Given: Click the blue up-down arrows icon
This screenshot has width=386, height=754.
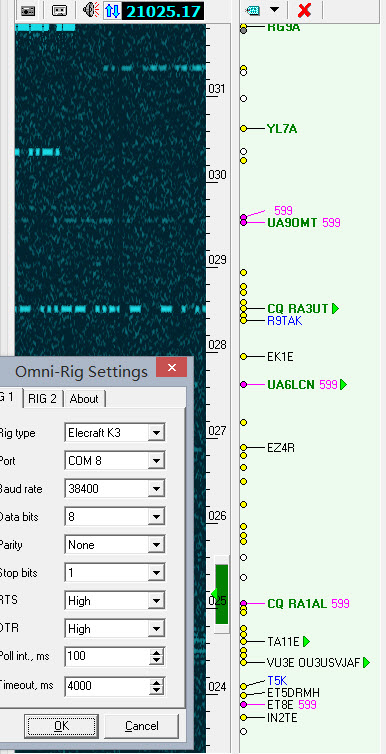Looking at the screenshot, I should pos(112,11).
